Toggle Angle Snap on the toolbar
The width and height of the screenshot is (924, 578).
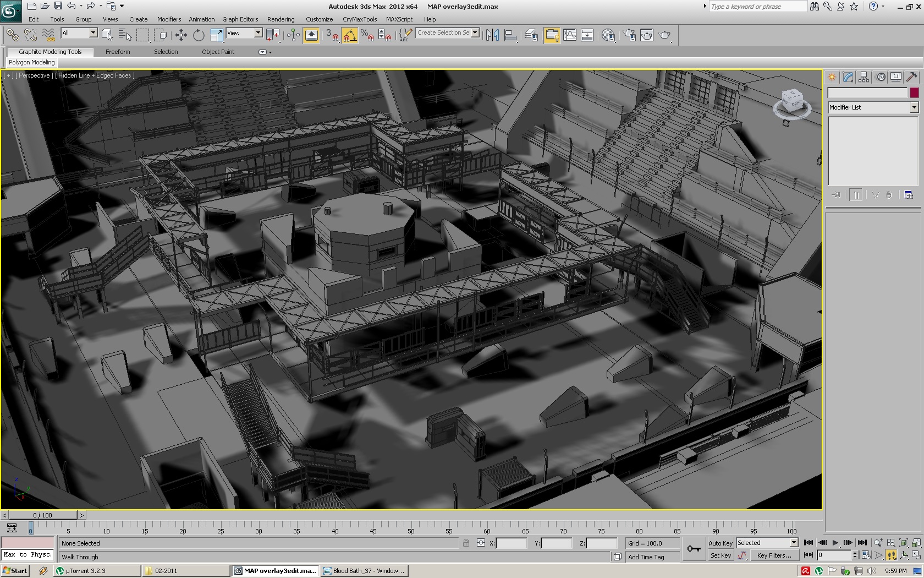350,35
